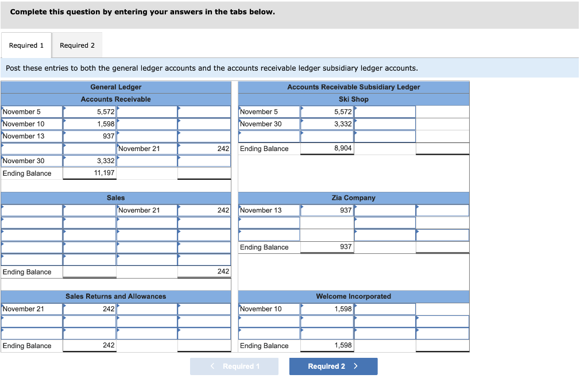Select the 3,332 November 30 Accounts Receivable entry
The image size is (588, 386).
[x=89, y=161]
